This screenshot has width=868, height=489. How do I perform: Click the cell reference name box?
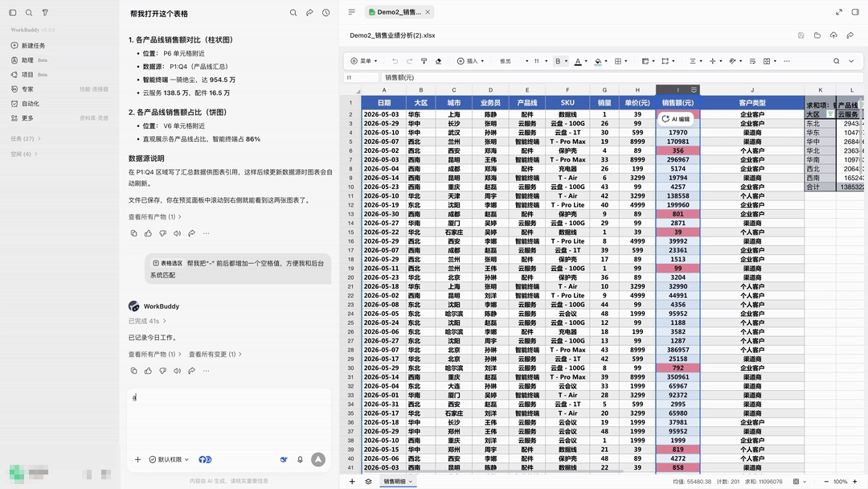[x=361, y=77]
